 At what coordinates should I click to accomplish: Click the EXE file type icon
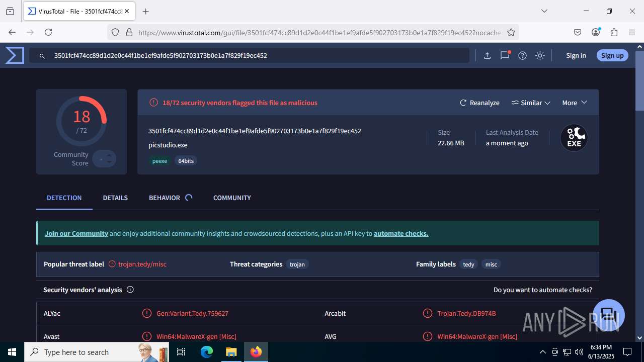coord(574,138)
